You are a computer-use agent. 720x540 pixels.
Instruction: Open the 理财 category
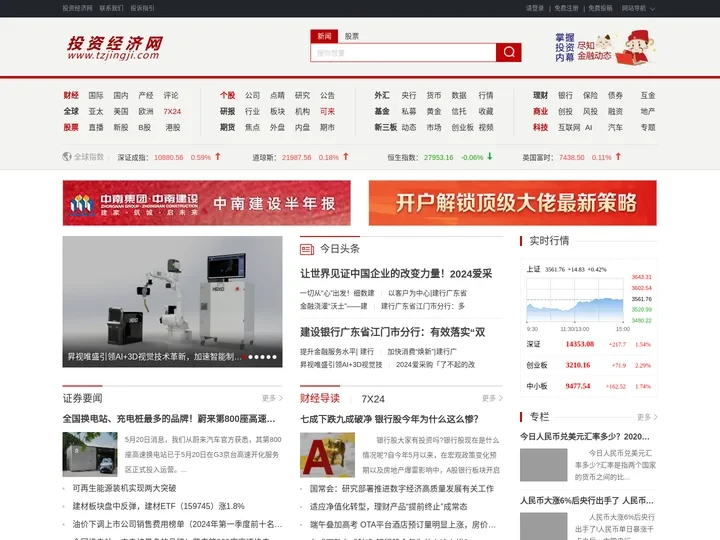tap(540, 96)
